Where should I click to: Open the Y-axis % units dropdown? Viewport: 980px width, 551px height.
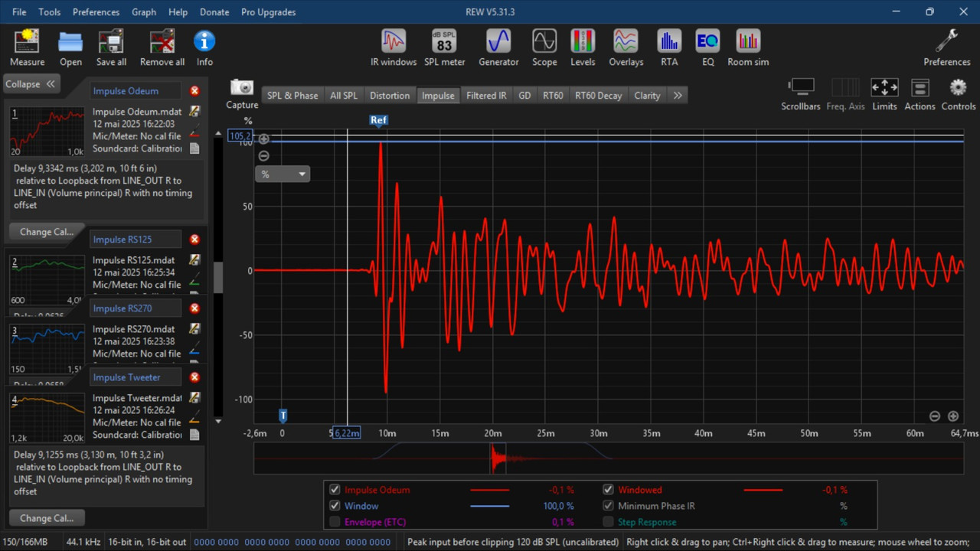(283, 174)
